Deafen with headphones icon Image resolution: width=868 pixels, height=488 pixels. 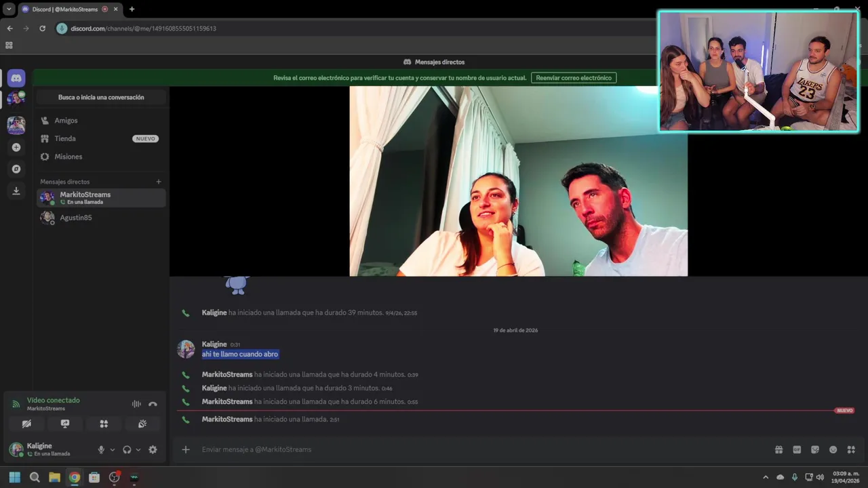tap(127, 449)
